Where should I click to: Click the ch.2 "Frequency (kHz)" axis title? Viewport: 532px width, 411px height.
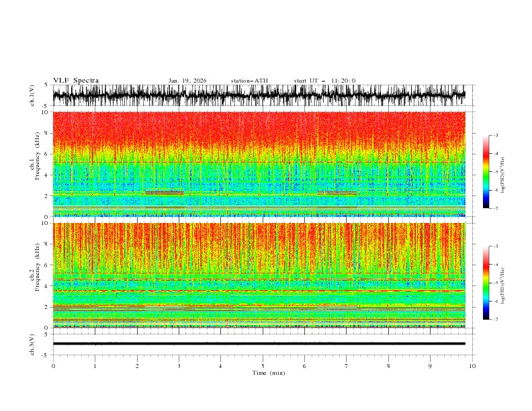pos(37,267)
